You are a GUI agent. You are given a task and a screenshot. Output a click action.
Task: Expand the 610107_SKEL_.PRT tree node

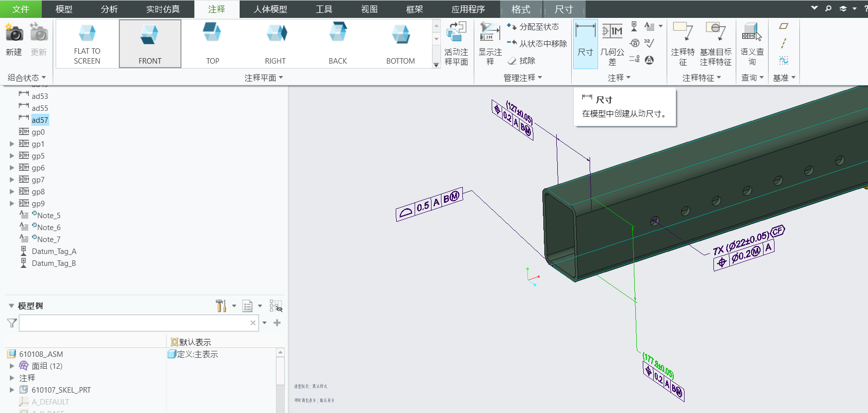click(x=12, y=390)
